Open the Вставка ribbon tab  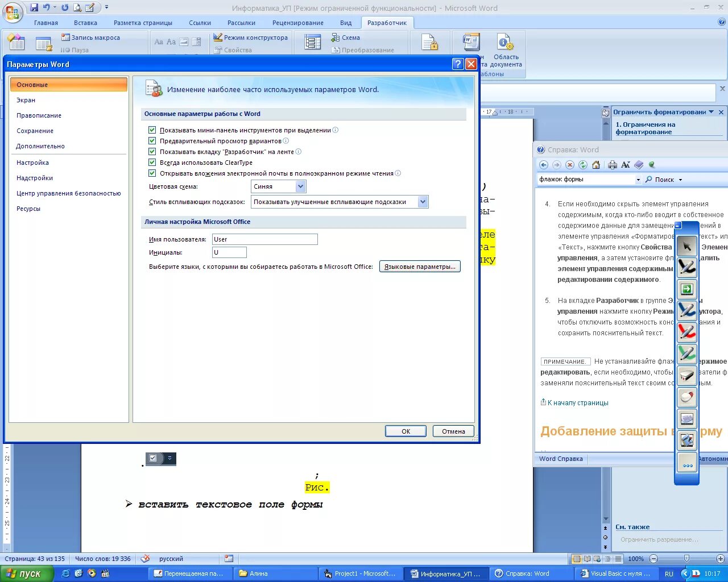pyautogui.click(x=85, y=23)
